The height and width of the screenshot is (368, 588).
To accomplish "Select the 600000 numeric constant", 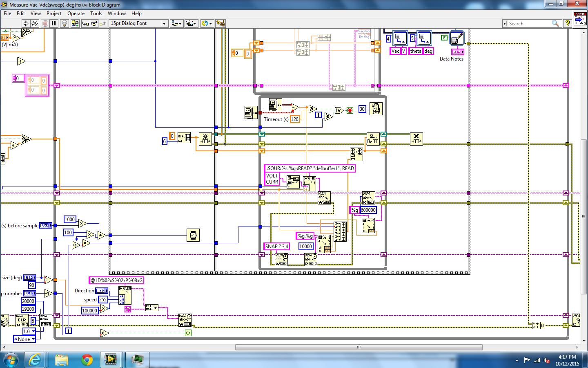I will point(368,210).
